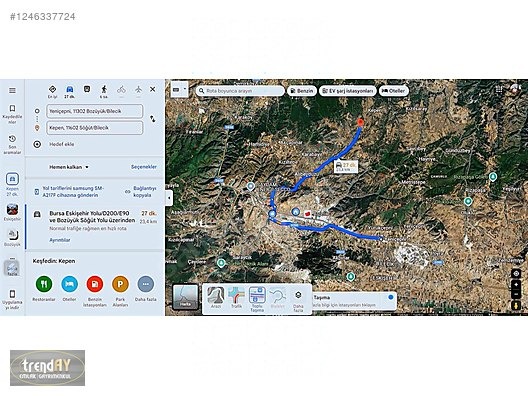Click Bağlantıyı kopyala link

click(x=145, y=192)
